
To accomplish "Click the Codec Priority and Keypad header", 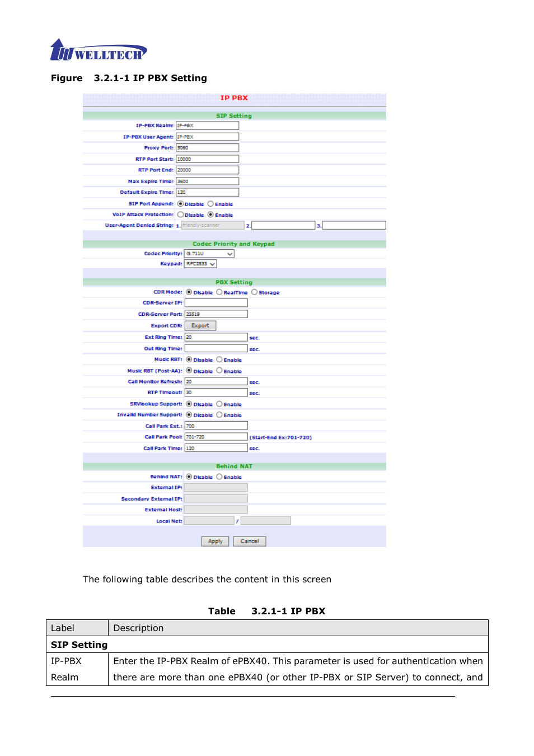I will [x=234, y=244].
